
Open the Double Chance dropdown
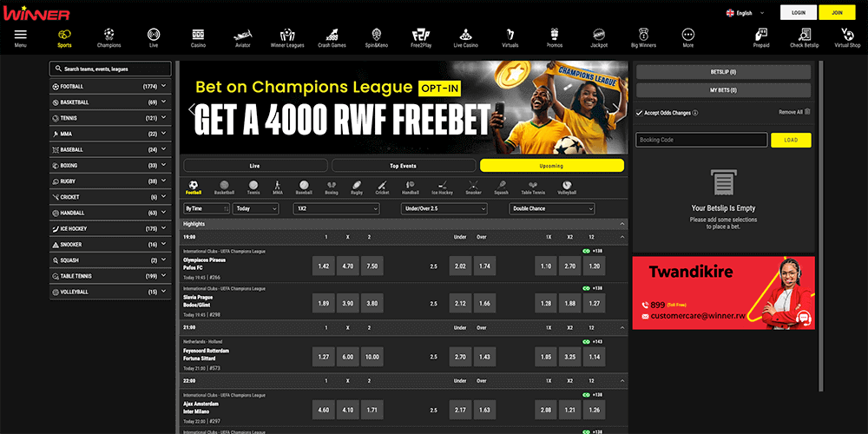point(552,208)
